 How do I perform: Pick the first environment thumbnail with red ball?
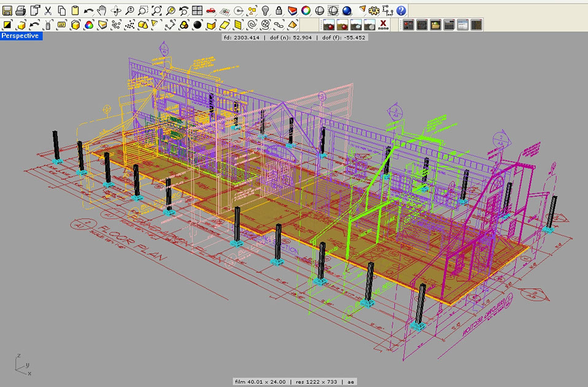tap(329, 25)
